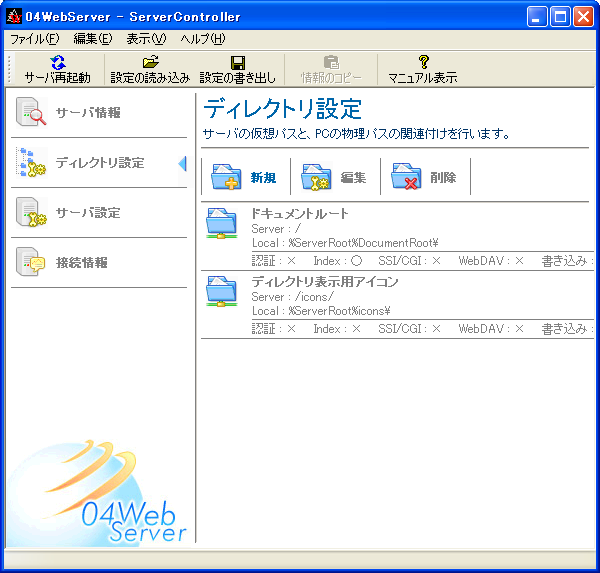
Task: Click 'WebDAV : ×' in ディレクトリ表示用アイコン row
Action: coord(491,329)
